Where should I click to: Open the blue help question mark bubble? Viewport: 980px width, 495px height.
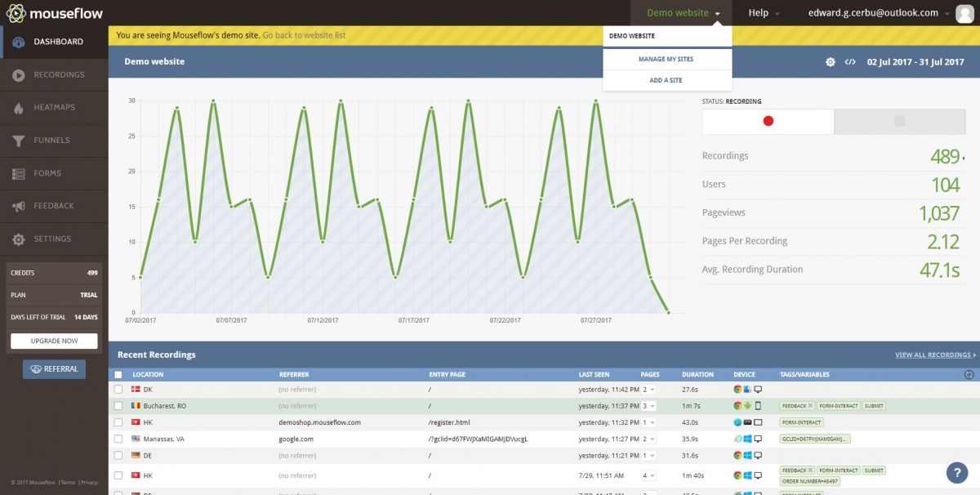point(956,472)
